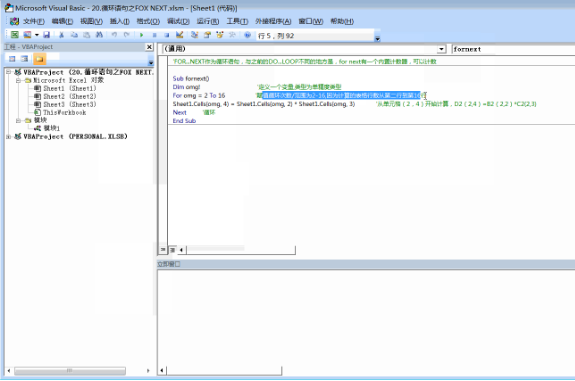
Task: Click the Break pause icon
Action: [154, 35]
